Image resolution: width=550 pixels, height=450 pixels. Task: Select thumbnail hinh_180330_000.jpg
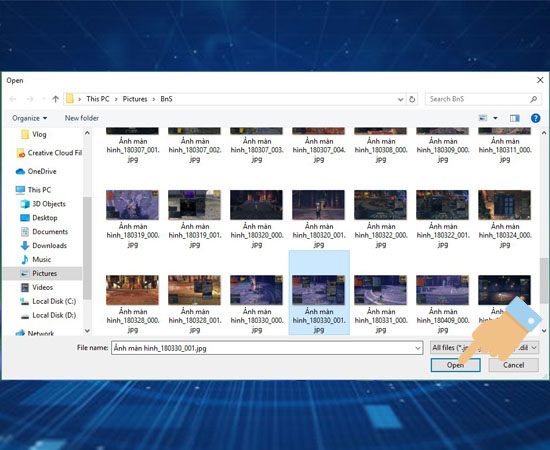click(256, 290)
